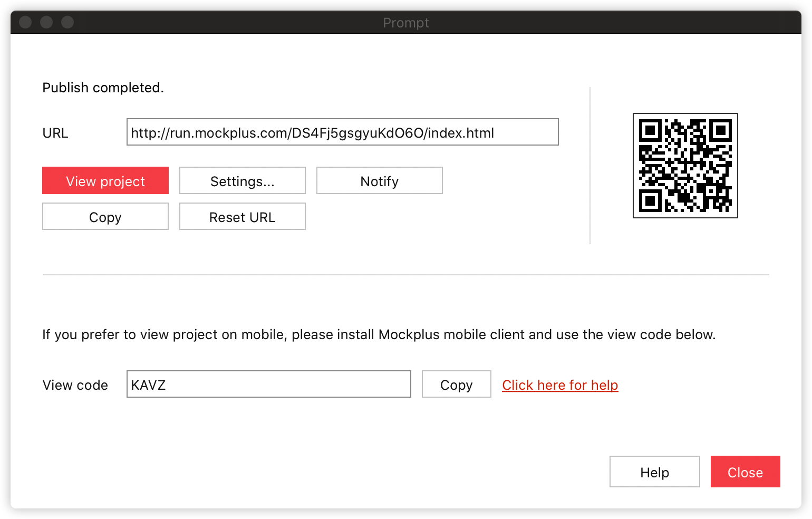The image size is (812, 519).
Task: Copy the project URL
Action: click(105, 216)
